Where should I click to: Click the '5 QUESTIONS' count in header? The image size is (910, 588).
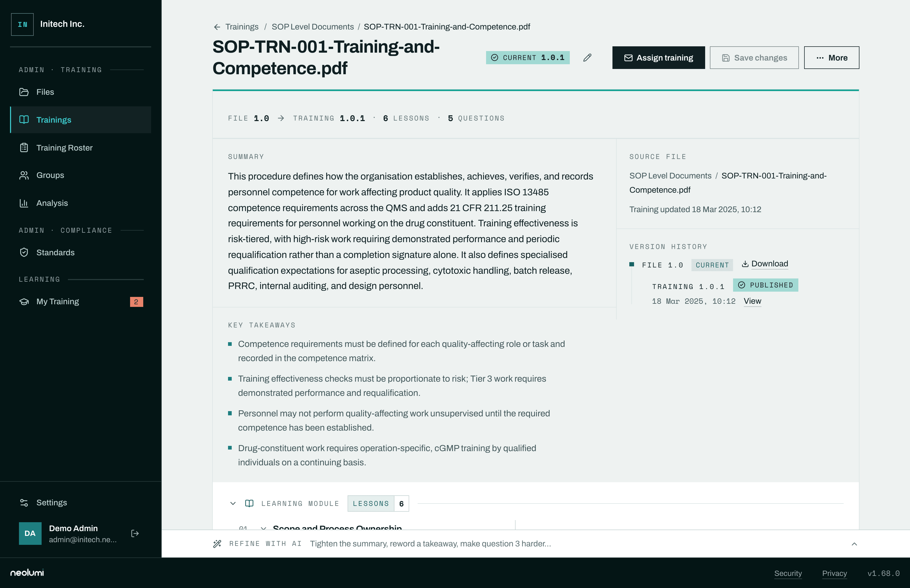pos(476,118)
